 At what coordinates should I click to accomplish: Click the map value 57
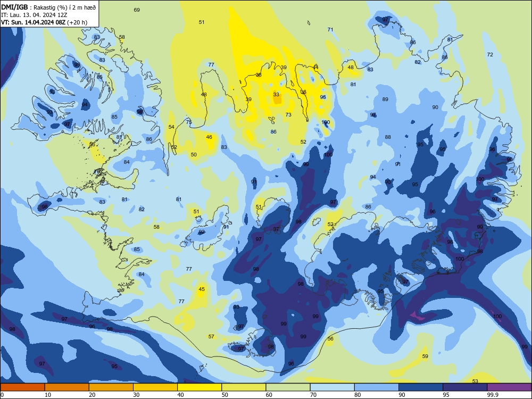211,337
